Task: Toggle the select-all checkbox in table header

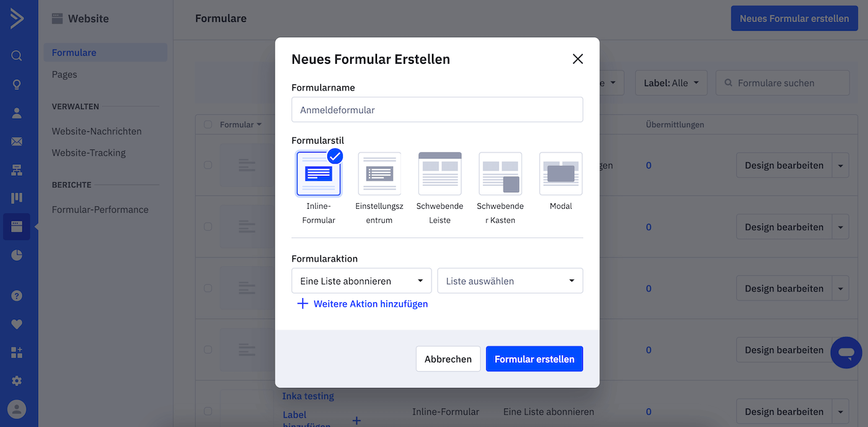Action: point(208,125)
